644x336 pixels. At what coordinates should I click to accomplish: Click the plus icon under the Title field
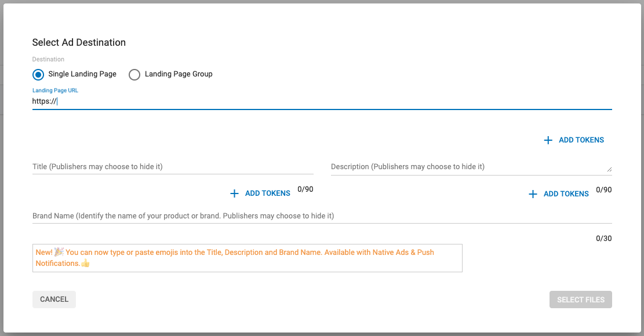234,193
